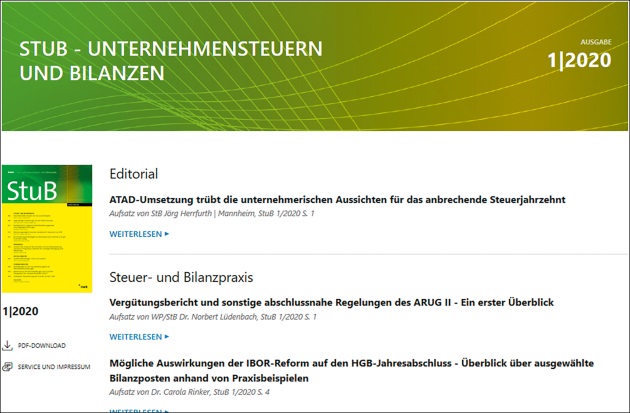This screenshot has width=630, height=413.
Task: Open the PDF-DOWNLOAD link
Action: 41,346
